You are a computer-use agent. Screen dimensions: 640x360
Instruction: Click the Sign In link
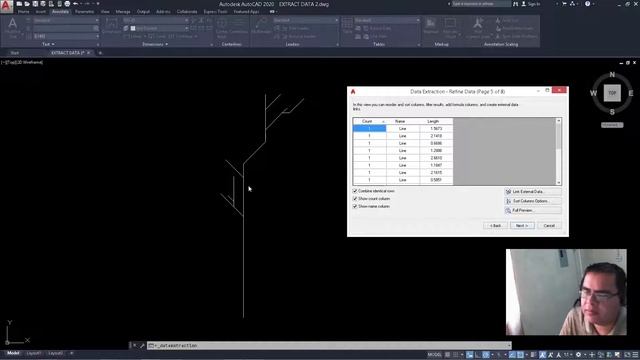point(534,4)
